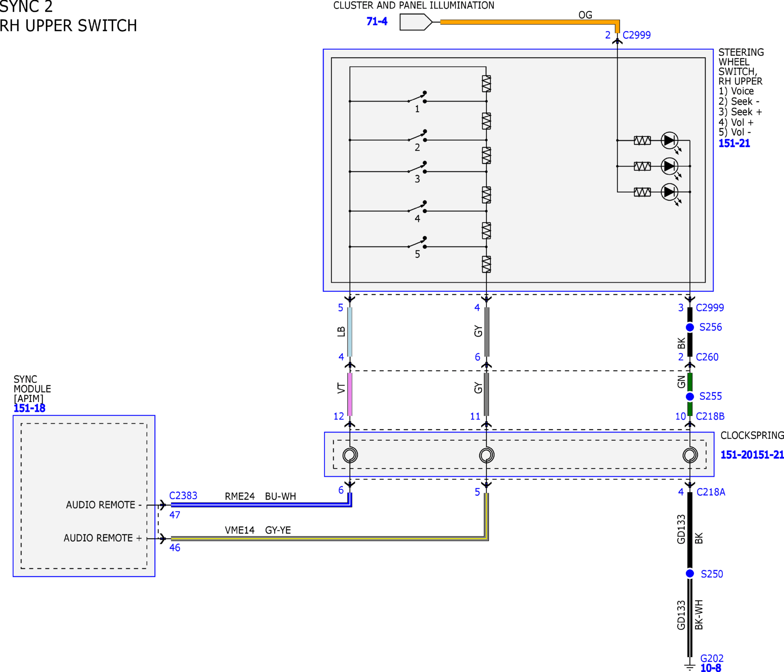Select switch 5 Vol minus contact symbol

tap(417, 242)
